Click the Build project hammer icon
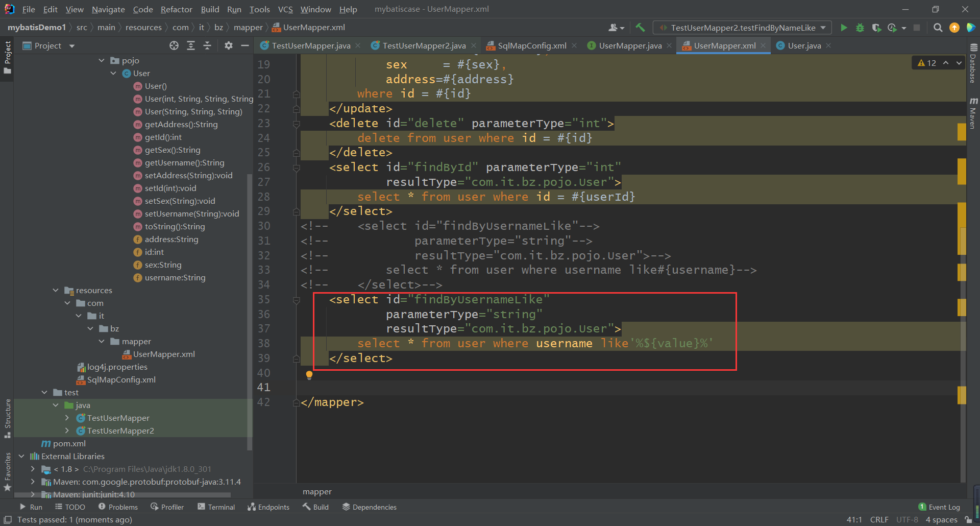 tap(640, 28)
